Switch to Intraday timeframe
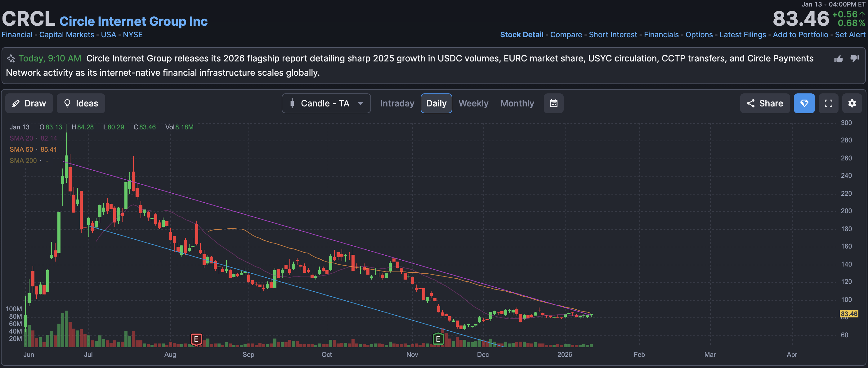868x368 pixels. point(397,103)
